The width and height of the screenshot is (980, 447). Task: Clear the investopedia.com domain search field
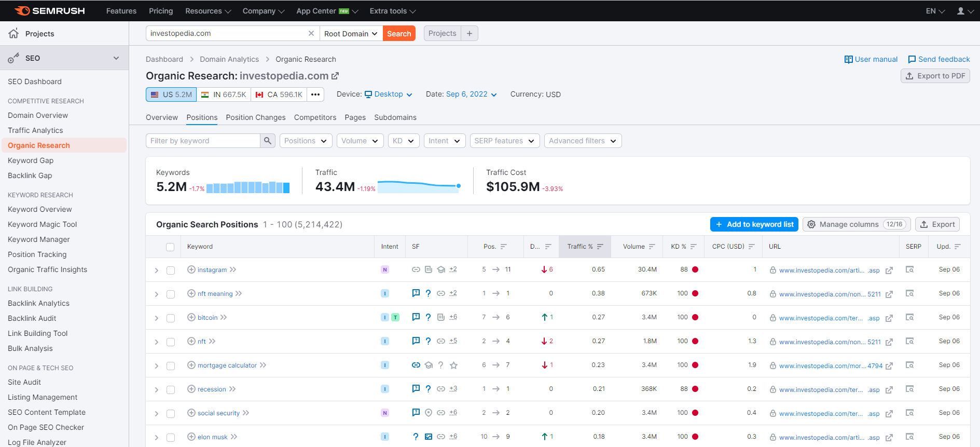click(311, 33)
